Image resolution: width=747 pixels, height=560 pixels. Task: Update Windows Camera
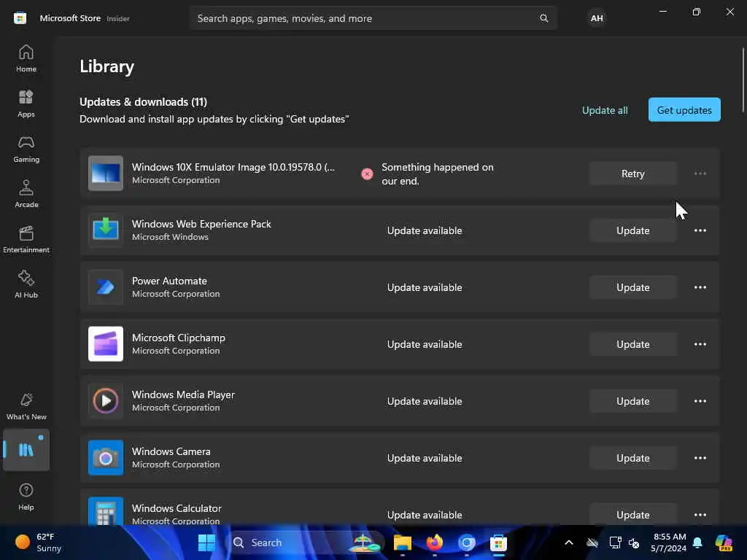pyautogui.click(x=632, y=458)
